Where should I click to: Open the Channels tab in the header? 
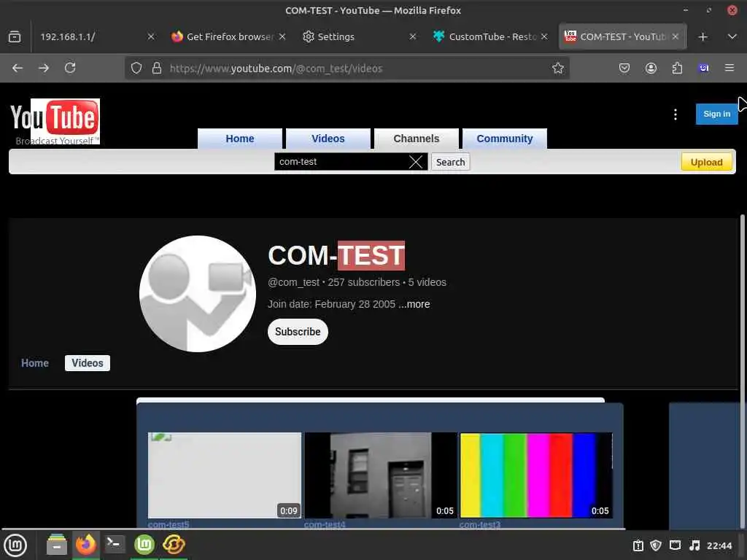(x=417, y=139)
